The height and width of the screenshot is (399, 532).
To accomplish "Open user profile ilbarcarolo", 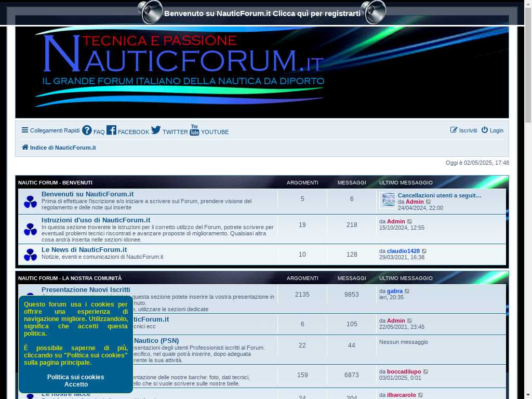I will (402, 395).
